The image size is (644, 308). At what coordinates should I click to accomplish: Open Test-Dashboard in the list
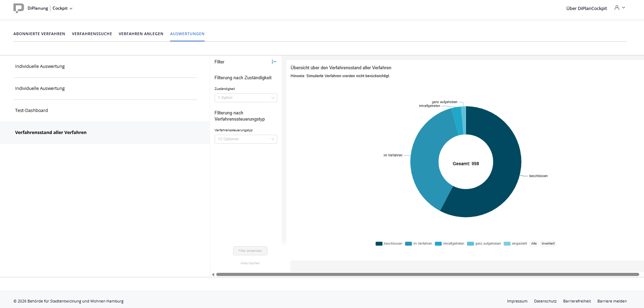point(31,111)
